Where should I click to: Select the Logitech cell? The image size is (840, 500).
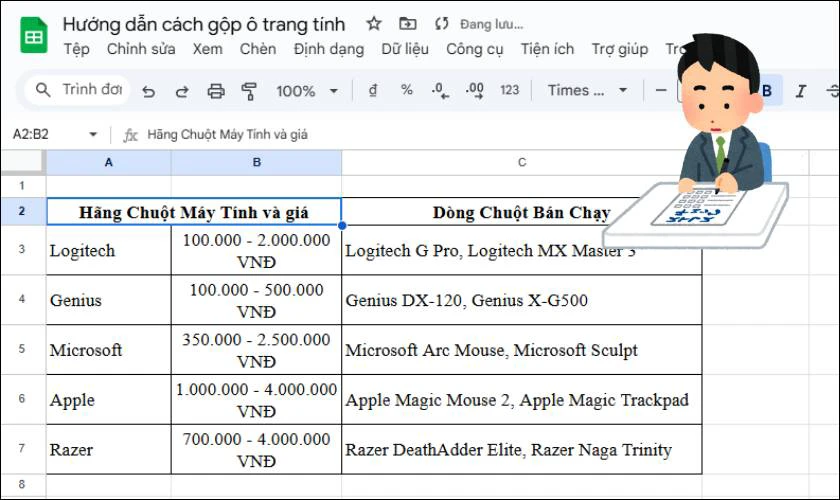coord(109,250)
